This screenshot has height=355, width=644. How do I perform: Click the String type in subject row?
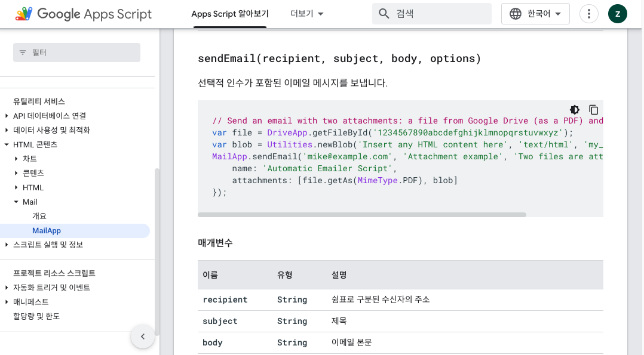(292, 322)
